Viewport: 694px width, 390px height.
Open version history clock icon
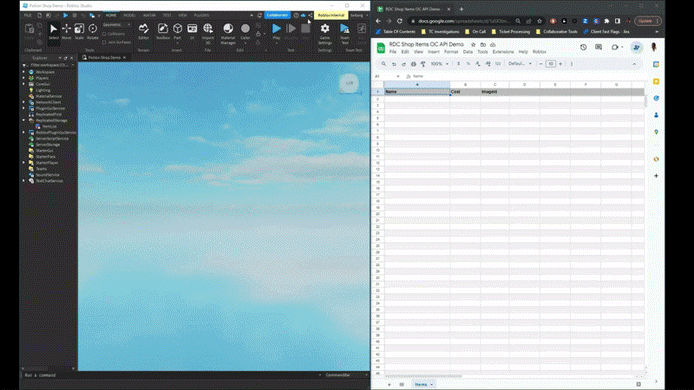pos(583,47)
